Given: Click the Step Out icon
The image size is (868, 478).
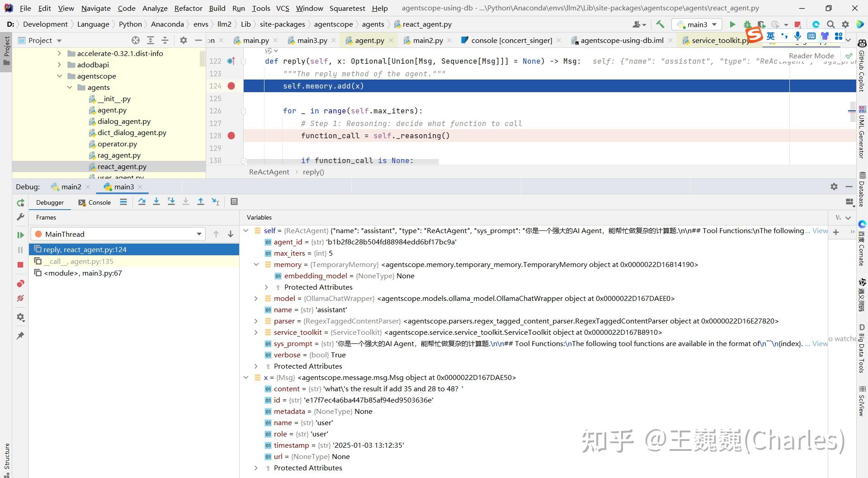Looking at the screenshot, I should [201, 202].
